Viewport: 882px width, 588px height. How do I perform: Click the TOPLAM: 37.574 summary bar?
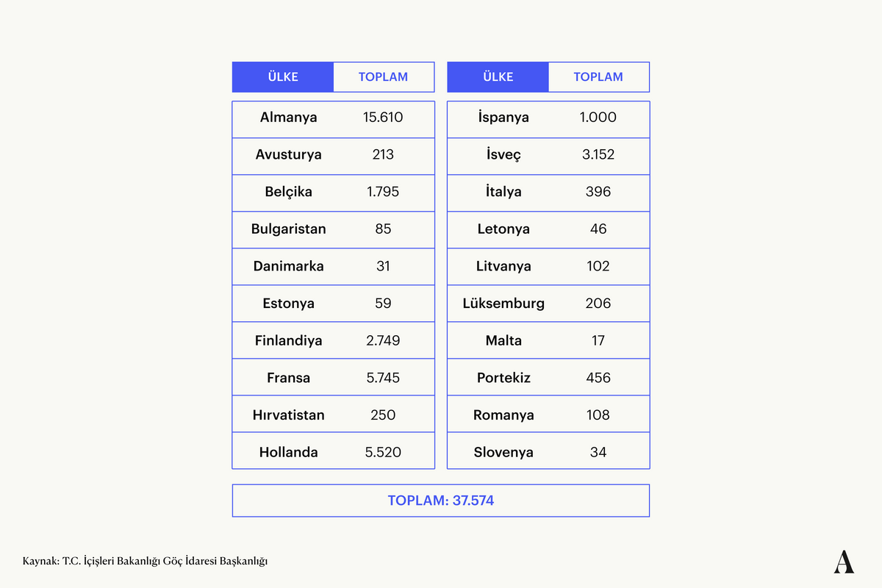point(441,501)
